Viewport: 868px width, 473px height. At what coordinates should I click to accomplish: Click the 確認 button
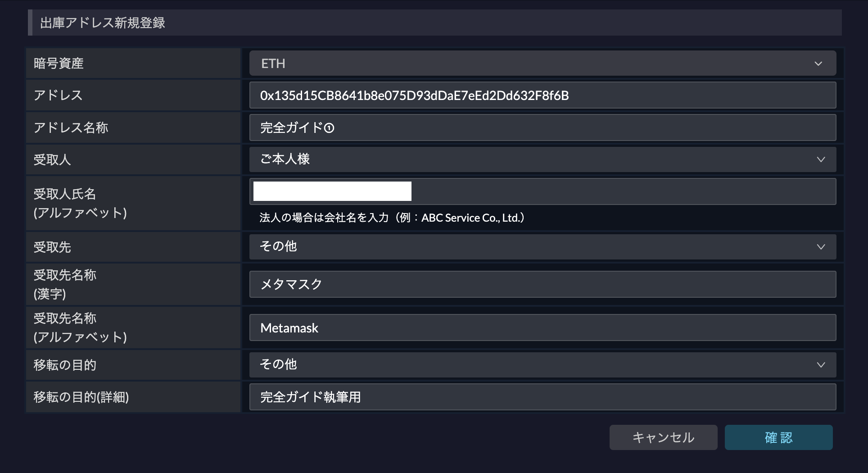(x=778, y=437)
